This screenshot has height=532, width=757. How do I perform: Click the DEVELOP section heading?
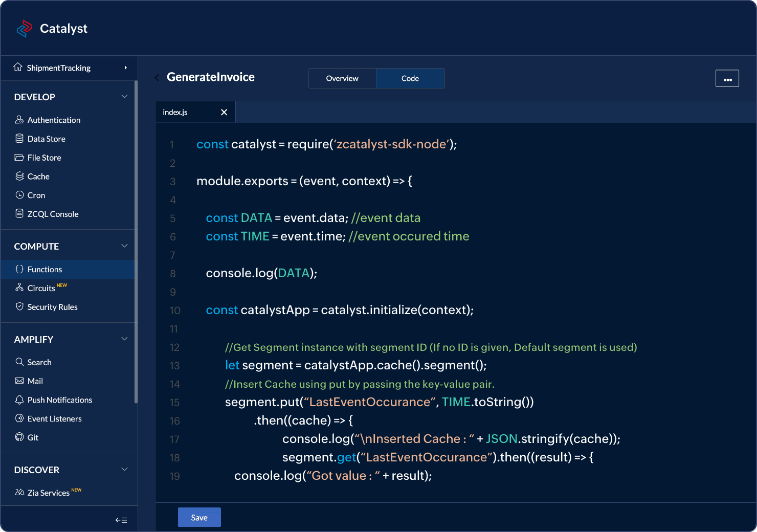pyautogui.click(x=35, y=97)
